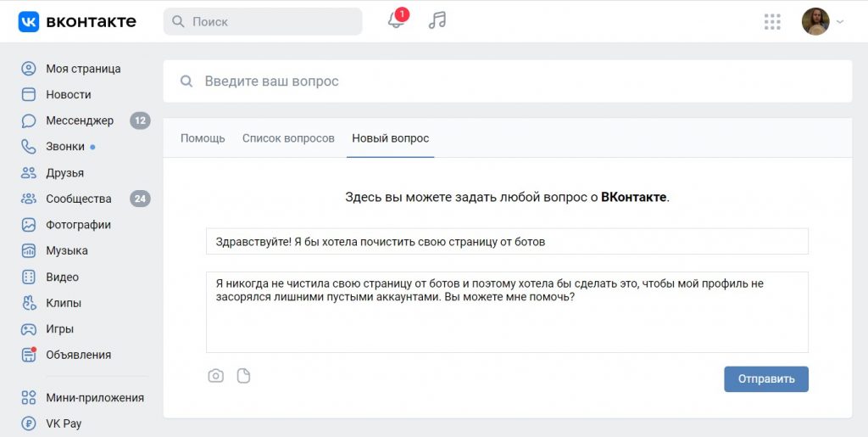Screen dimensions: 868x437
Task: Click the Поиск search field
Action: (x=263, y=21)
